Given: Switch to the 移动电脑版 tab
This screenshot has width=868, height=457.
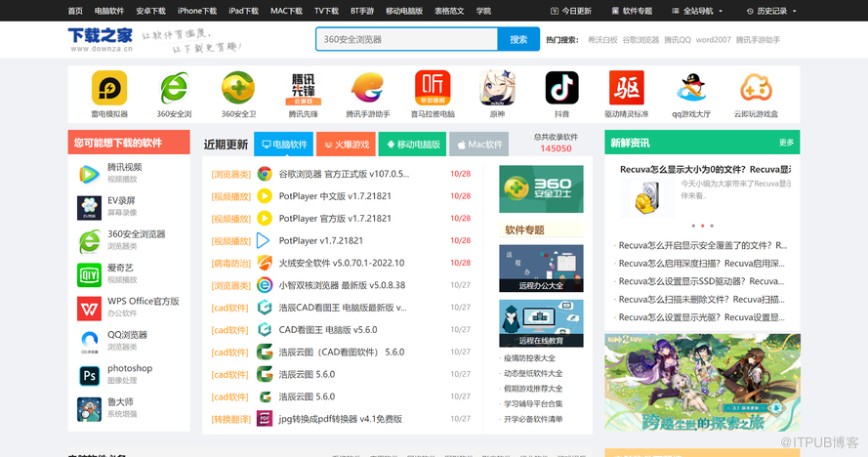Looking at the screenshot, I should [412, 144].
